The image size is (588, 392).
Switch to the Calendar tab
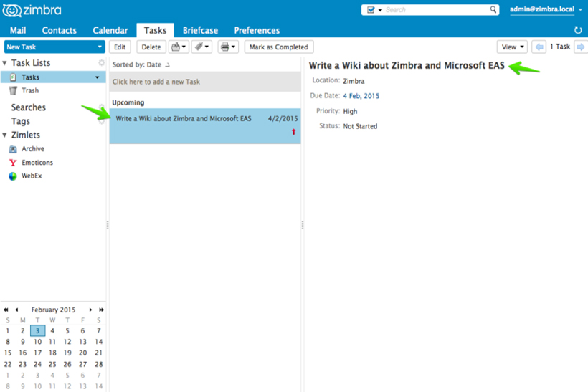coord(110,30)
